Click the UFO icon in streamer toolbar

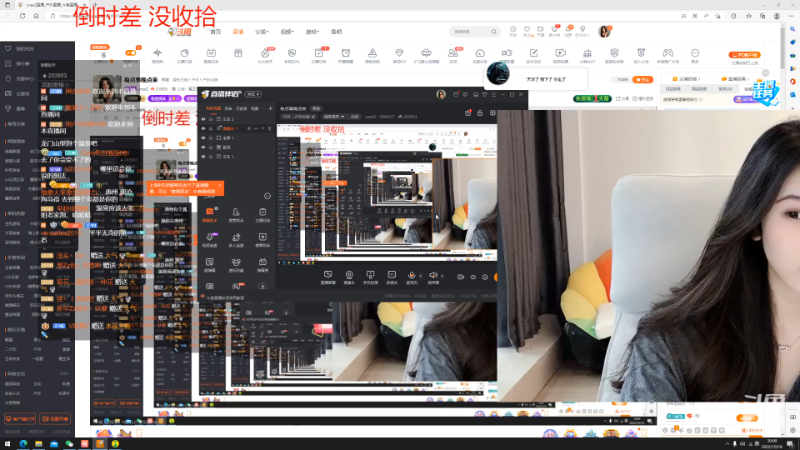(x=426, y=53)
